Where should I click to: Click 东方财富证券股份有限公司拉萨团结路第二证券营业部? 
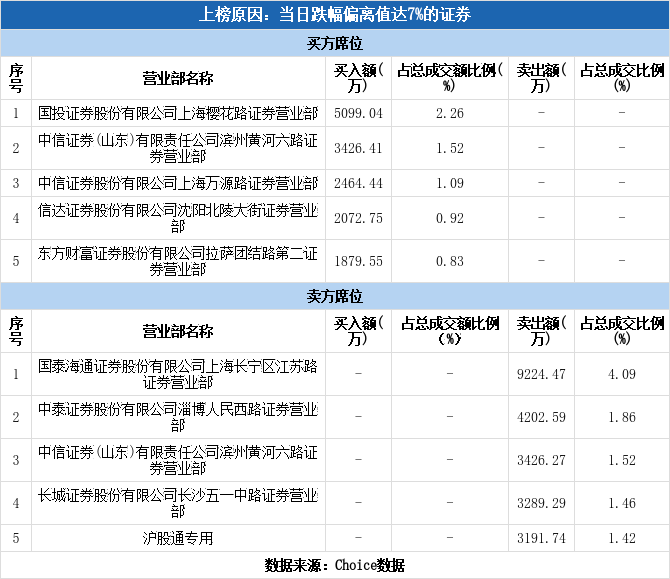pos(178,261)
